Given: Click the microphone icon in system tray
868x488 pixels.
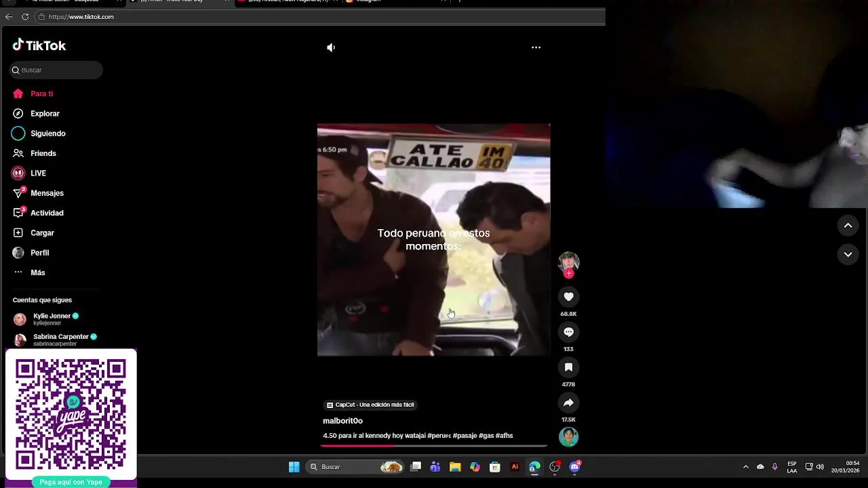Looking at the screenshot, I should pos(774,467).
